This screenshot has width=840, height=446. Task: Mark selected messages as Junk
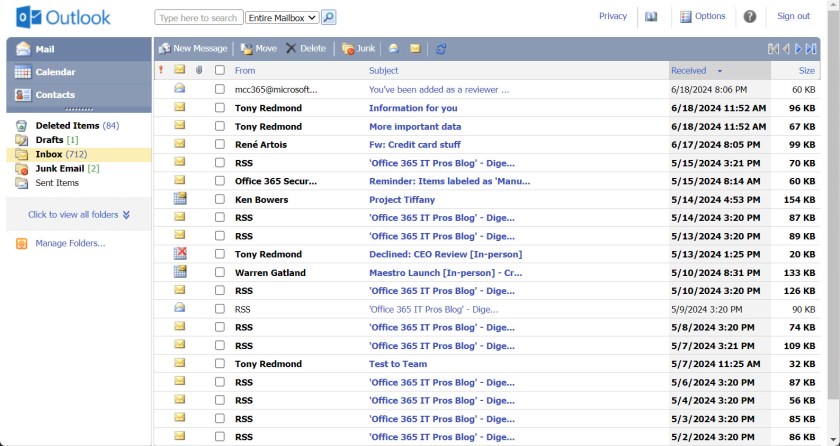tap(358, 49)
